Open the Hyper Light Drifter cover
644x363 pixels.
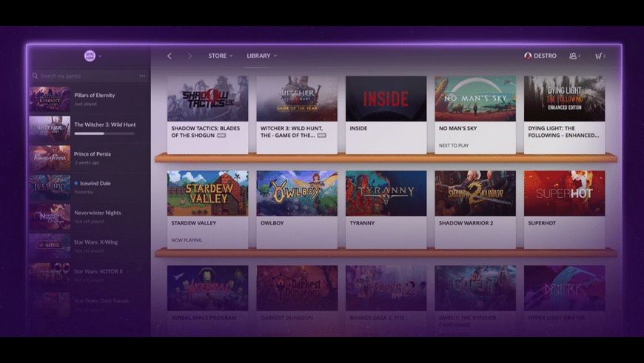point(564,287)
